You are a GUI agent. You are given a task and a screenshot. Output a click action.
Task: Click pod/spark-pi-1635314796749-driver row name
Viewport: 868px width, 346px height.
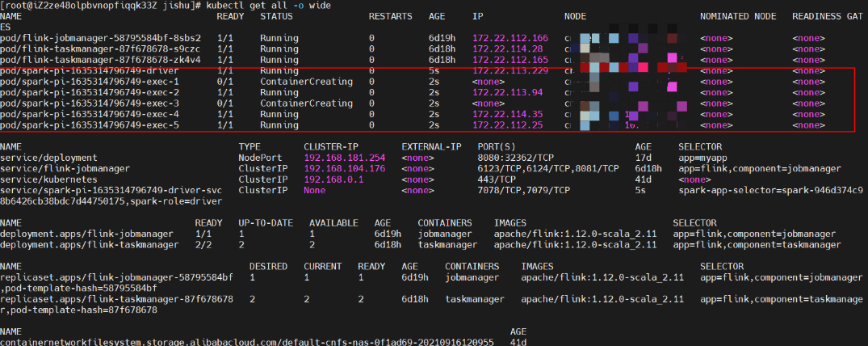(90, 70)
